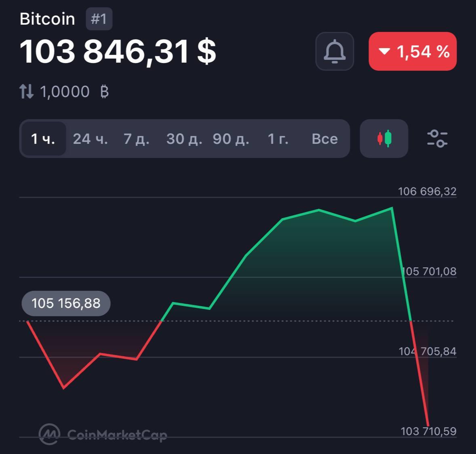Tap the price alert bell icon
This screenshot has height=454, width=476.
335,51
